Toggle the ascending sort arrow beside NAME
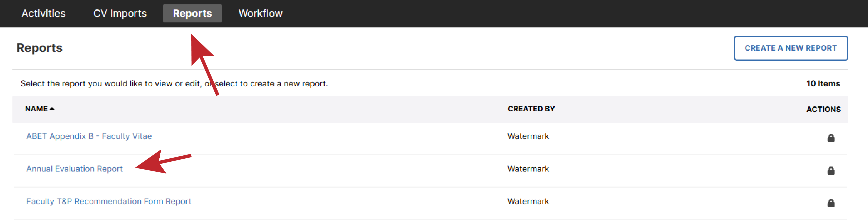Image resolution: width=868 pixels, height=223 pixels. (x=52, y=108)
